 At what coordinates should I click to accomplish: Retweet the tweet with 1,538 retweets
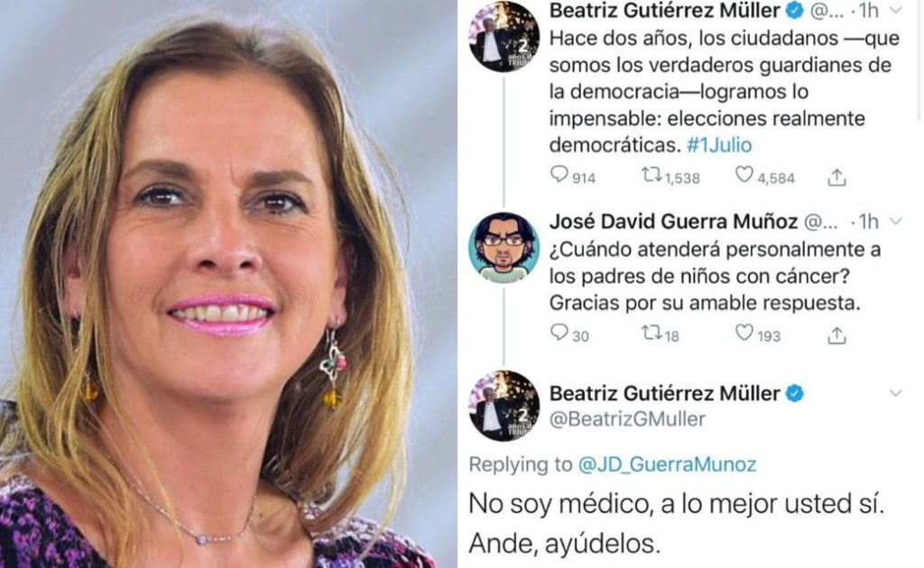pos(651,175)
